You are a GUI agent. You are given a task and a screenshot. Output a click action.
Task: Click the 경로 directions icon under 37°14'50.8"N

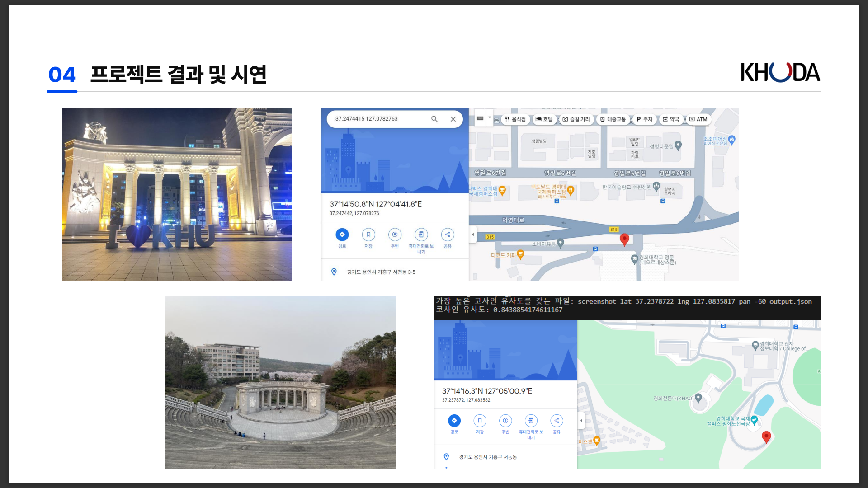pos(342,235)
